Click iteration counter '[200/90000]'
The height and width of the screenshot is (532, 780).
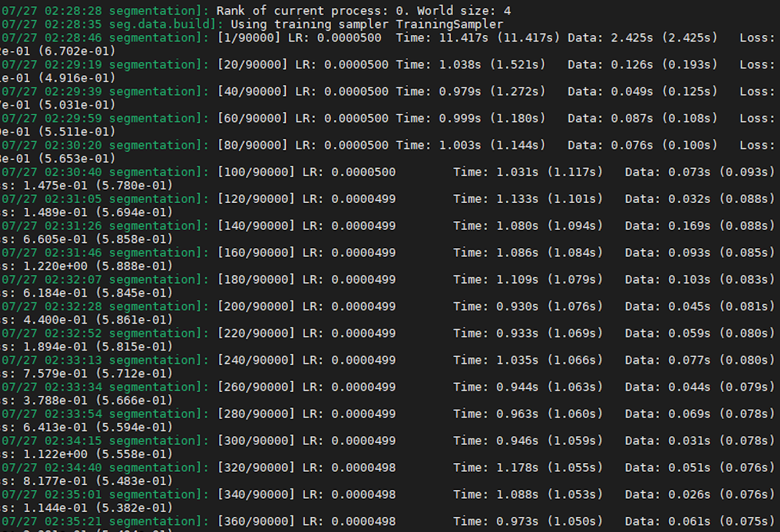pyautogui.click(x=256, y=307)
